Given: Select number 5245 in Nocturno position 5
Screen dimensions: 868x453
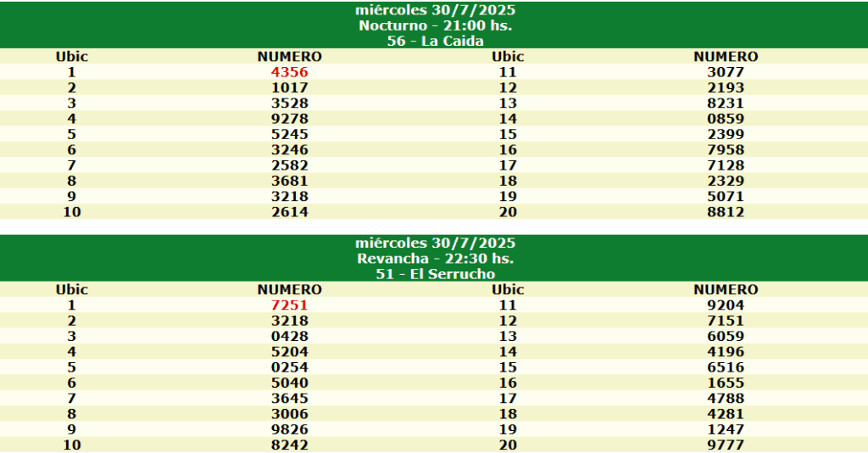Looking at the screenshot, I should [290, 134].
